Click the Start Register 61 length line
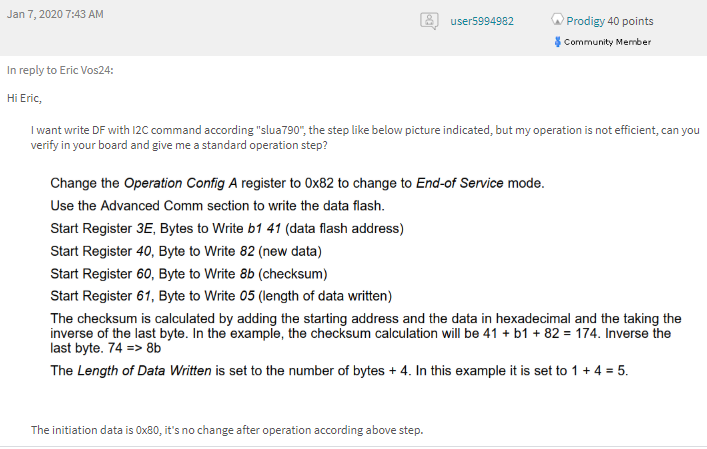The image size is (707, 449). point(221,296)
